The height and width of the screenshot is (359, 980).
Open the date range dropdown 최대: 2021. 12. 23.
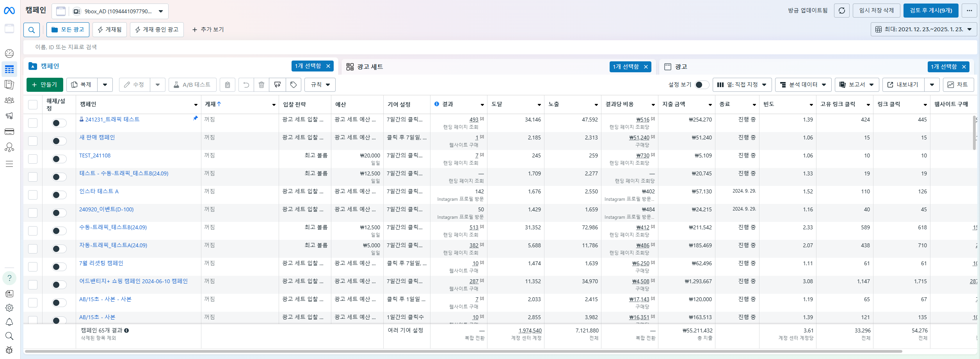click(923, 29)
